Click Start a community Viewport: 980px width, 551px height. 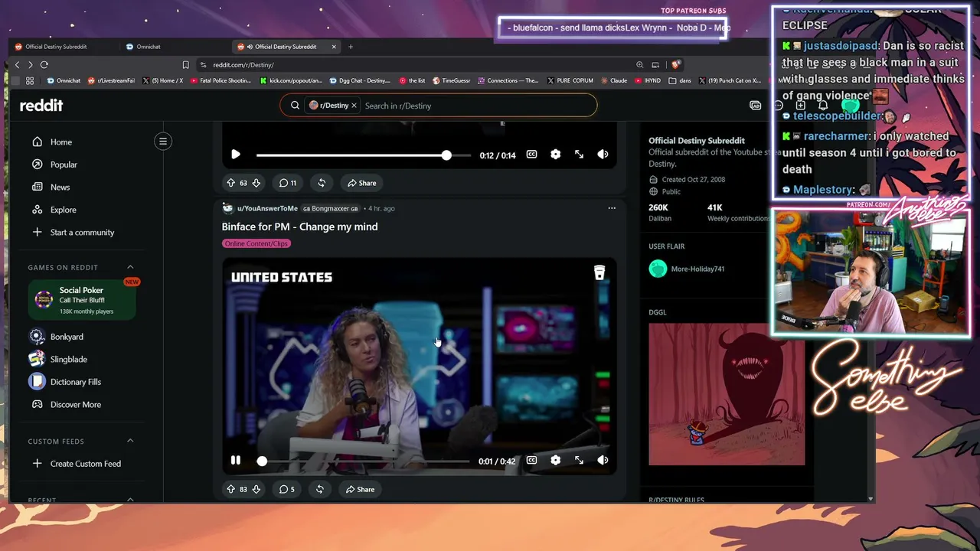coord(82,232)
